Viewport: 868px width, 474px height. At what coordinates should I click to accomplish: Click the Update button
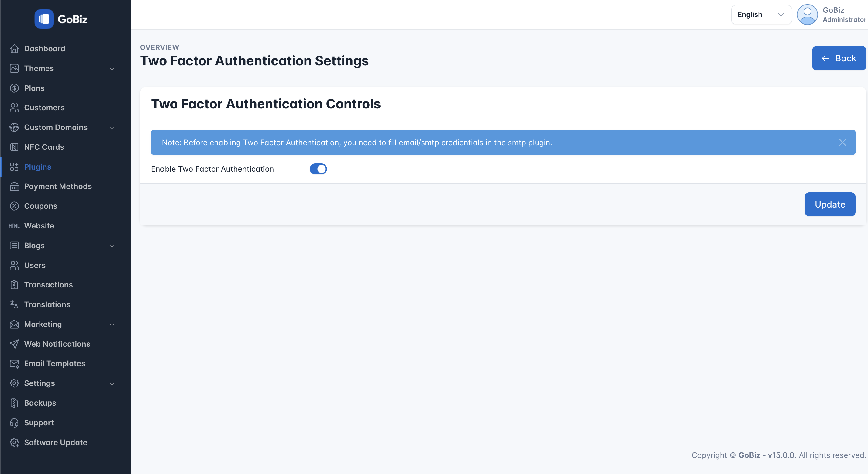[x=830, y=204]
